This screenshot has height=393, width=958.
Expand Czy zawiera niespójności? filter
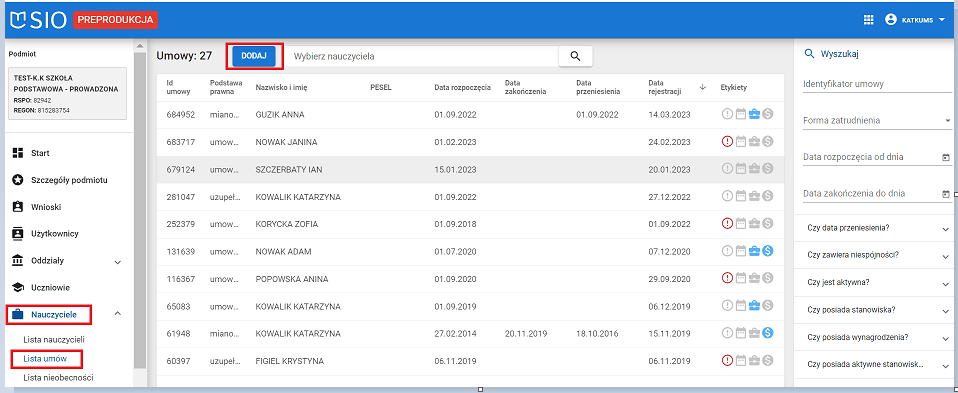876,255
